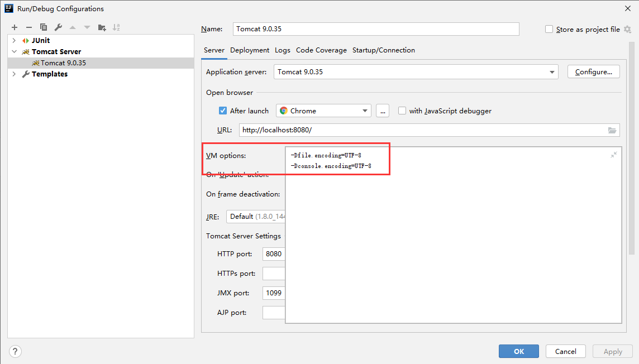
Task: Switch to the Deployment tab
Action: click(250, 50)
